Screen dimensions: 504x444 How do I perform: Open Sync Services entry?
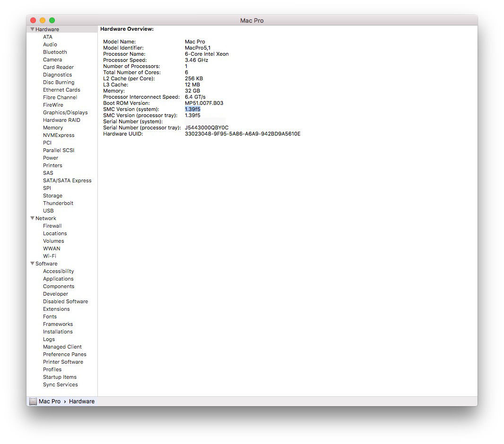[60, 384]
